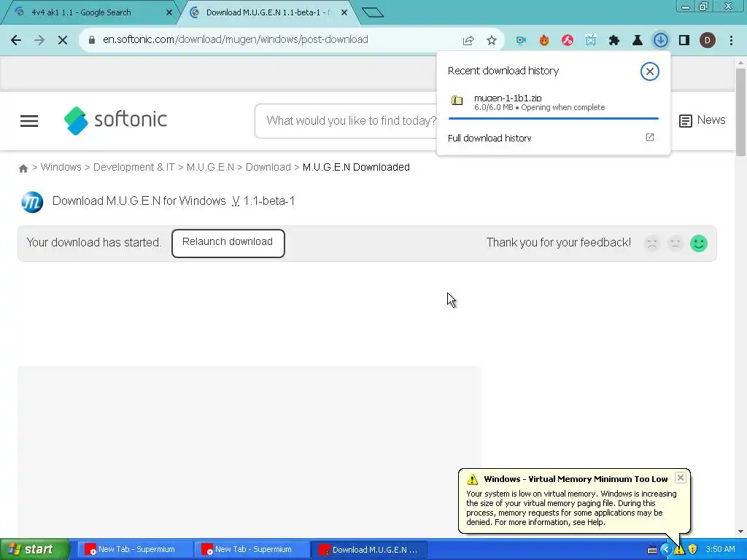Click the taskbar clock 3:50 AM

coord(720,550)
